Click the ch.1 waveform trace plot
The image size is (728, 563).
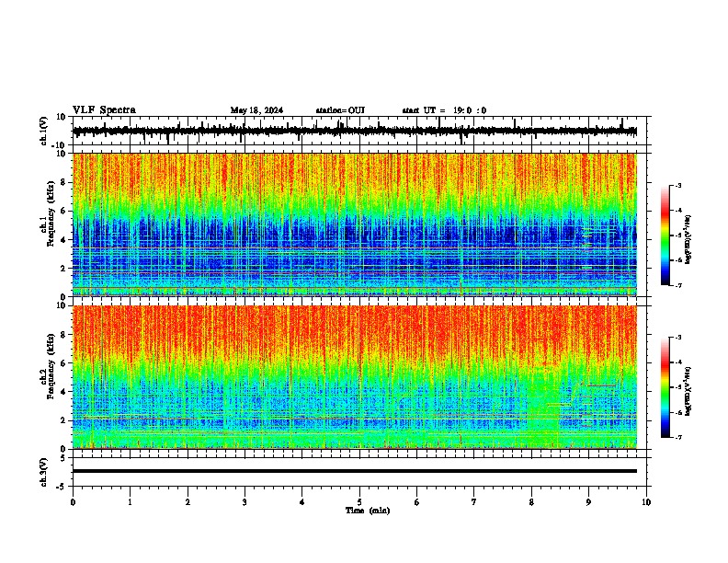tap(355, 131)
